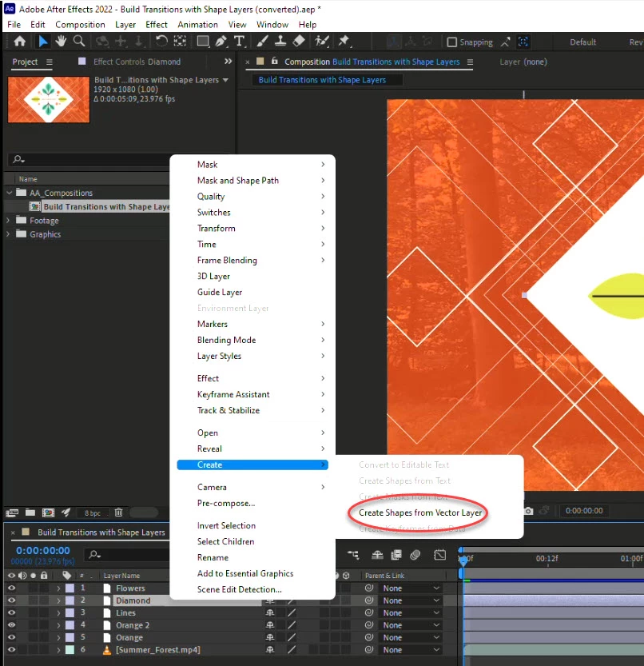This screenshot has height=666, width=644.
Task: Click the 8 bpc color depth button
Action: (x=93, y=513)
